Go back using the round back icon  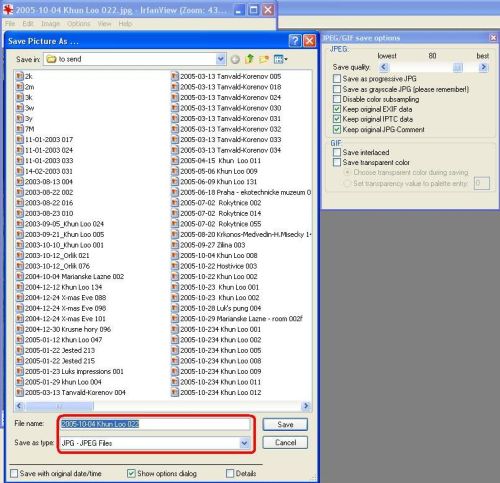pos(235,59)
